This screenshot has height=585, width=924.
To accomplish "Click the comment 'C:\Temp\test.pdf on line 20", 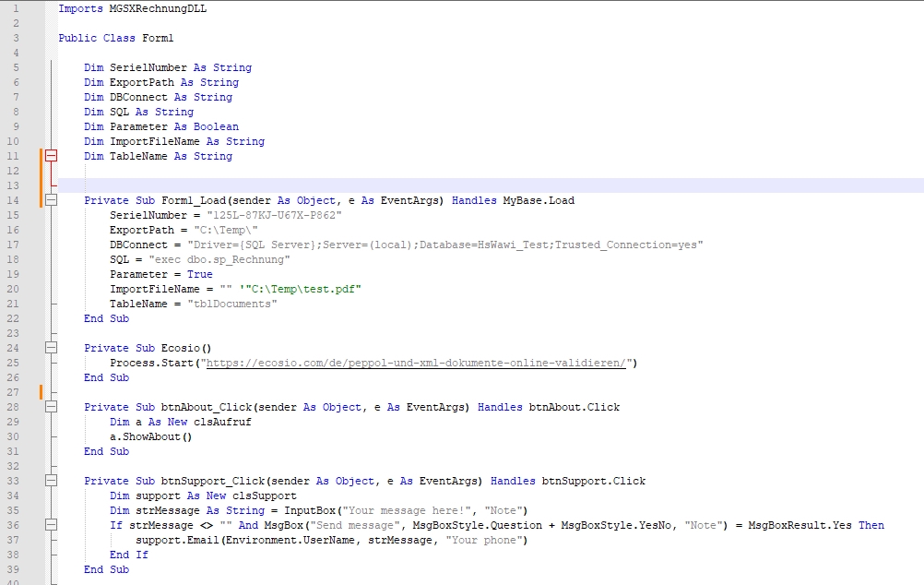I will [301, 289].
